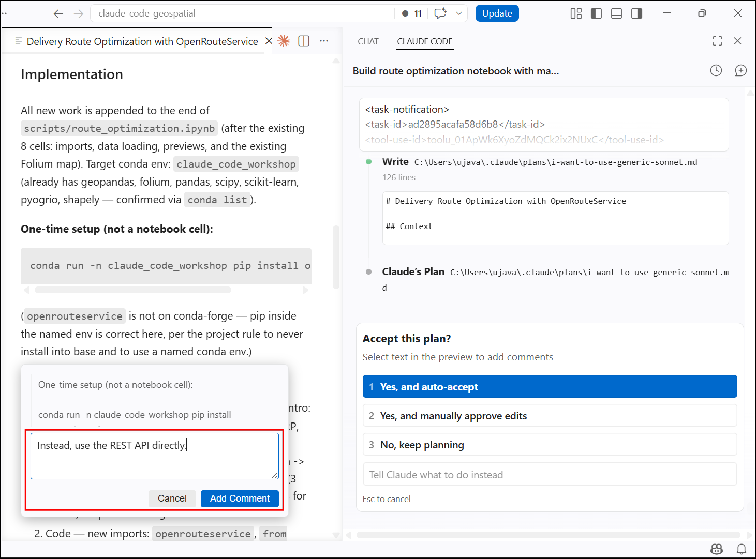
Task: Click '# Delivery Route Optimization with OpenRouteService' preview line
Action: point(506,201)
